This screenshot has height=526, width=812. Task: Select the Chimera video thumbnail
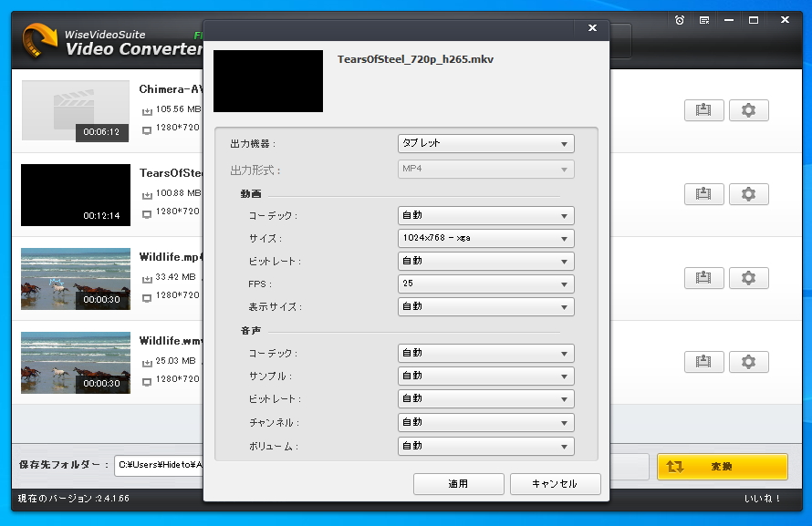76,110
